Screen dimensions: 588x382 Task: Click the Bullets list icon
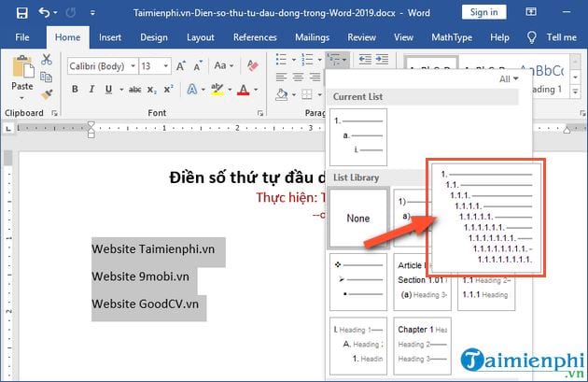coord(282,59)
